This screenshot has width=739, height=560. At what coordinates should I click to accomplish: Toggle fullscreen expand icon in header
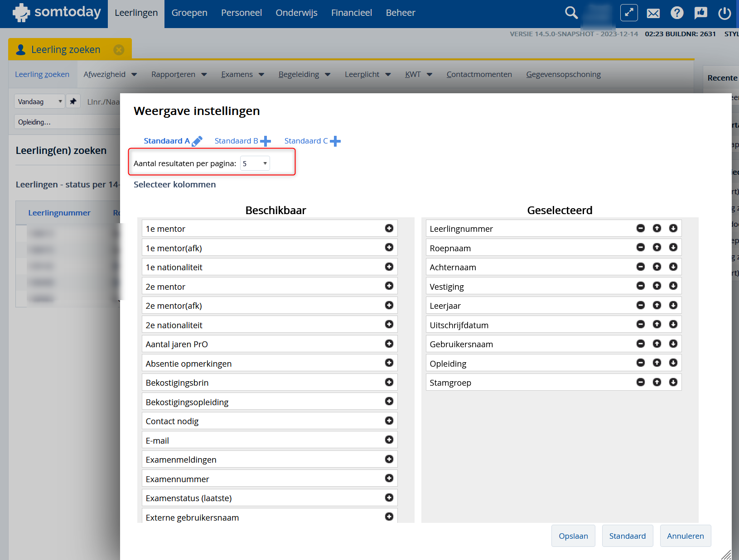click(629, 13)
